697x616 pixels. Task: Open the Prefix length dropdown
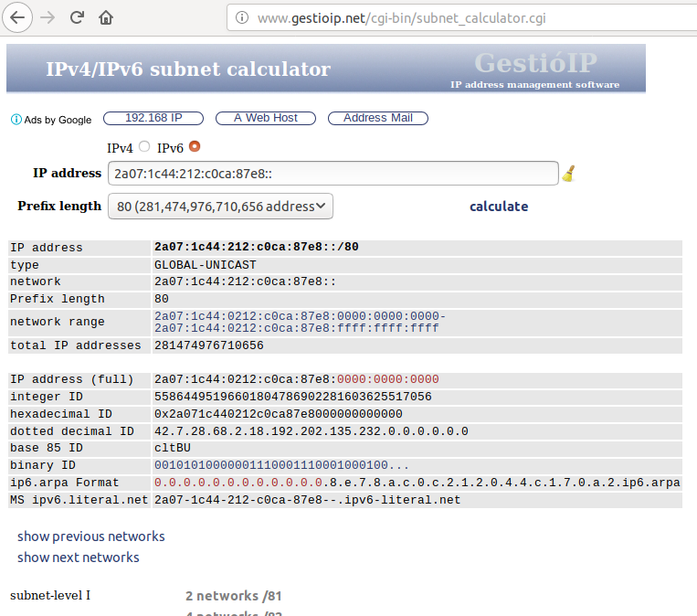(x=220, y=207)
